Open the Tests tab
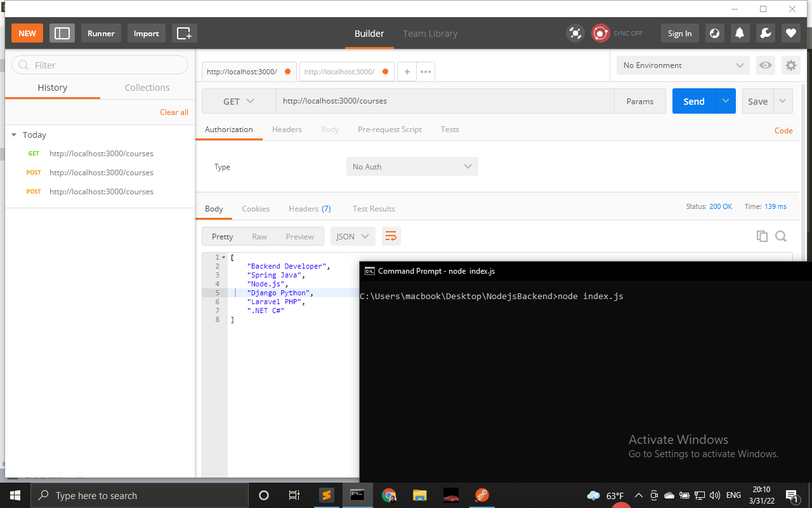 coord(450,129)
